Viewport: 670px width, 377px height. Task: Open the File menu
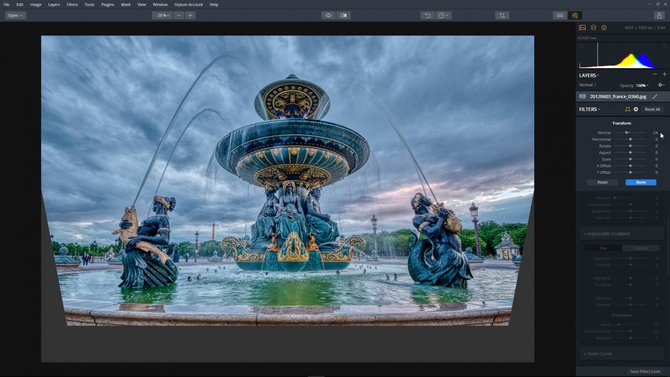pos(6,5)
